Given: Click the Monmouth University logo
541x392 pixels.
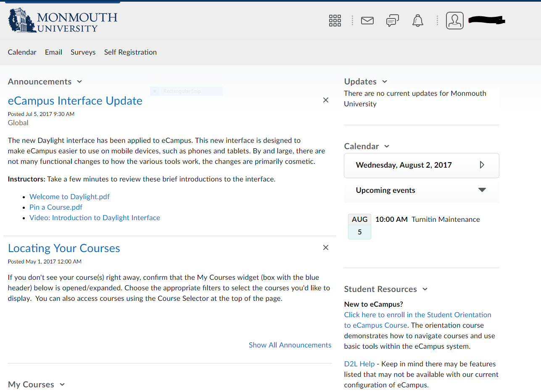Looking at the screenshot, I should tap(63, 21).
